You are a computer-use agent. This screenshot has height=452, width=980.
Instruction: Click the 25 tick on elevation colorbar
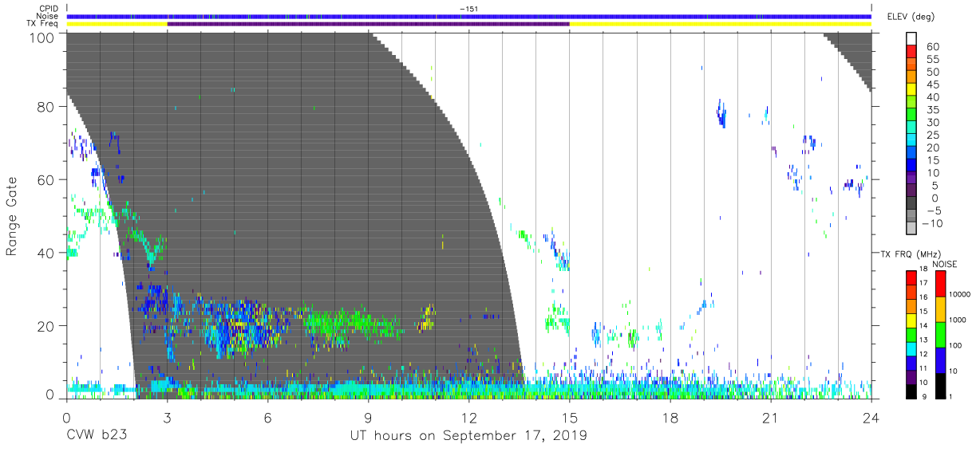931,136
